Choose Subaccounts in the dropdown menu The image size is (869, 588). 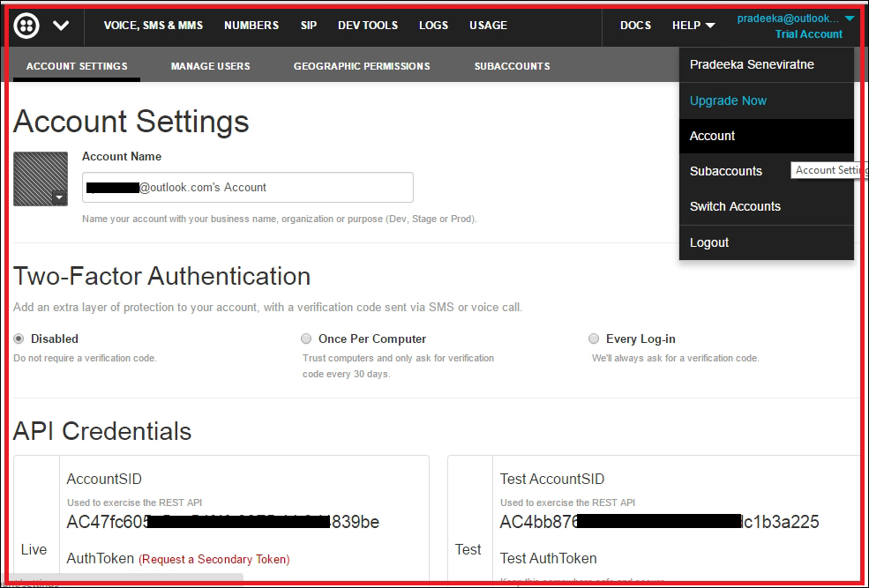[726, 171]
